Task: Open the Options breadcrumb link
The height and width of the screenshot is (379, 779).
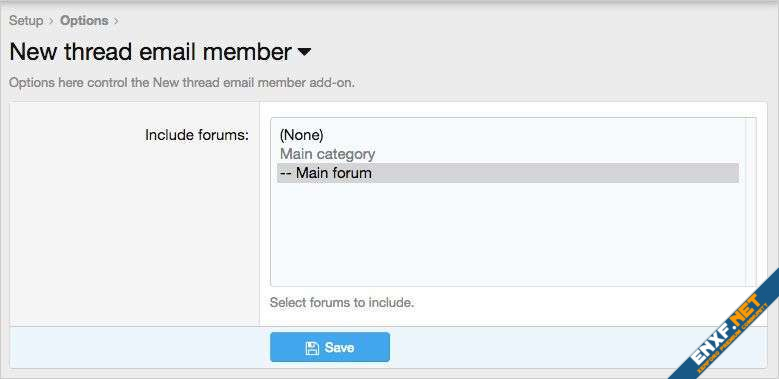Action: (84, 21)
